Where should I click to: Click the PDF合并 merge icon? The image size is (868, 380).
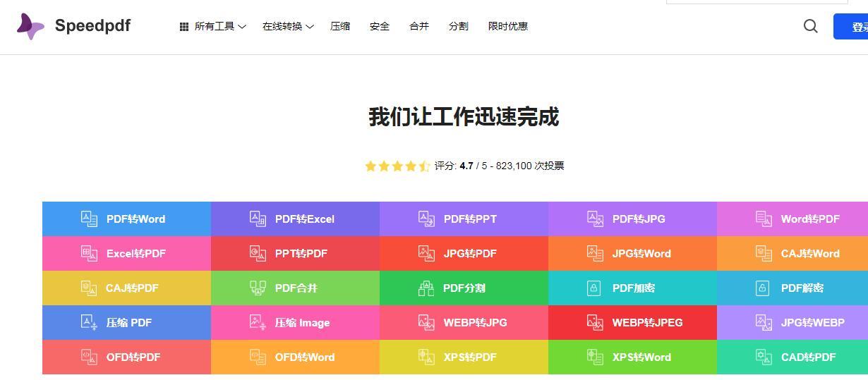click(258, 288)
